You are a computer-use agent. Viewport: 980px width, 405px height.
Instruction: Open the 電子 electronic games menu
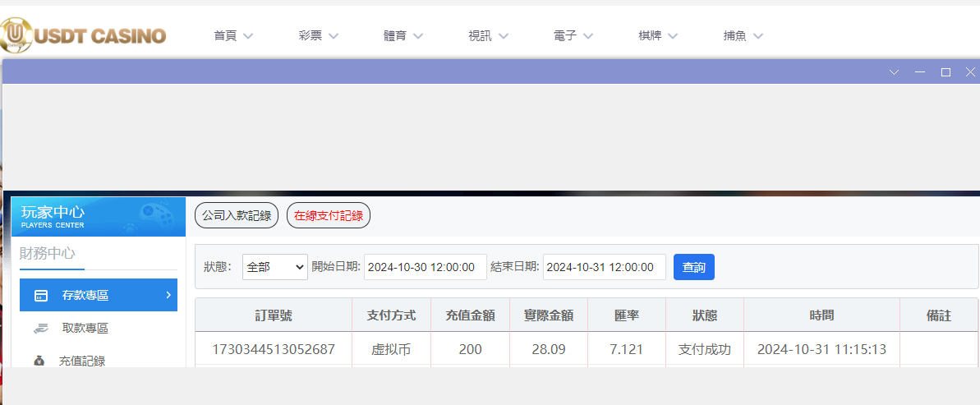(x=573, y=36)
